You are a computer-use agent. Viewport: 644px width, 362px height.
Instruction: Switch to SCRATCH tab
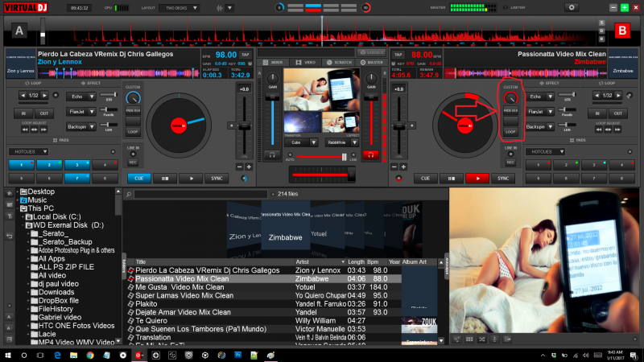click(x=340, y=63)
